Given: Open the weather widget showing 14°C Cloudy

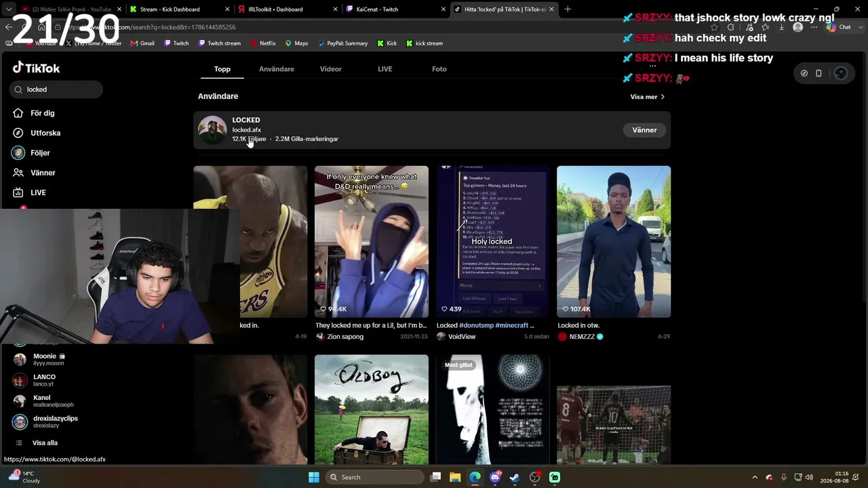Looking at the screenshot, I should [24, 477].
